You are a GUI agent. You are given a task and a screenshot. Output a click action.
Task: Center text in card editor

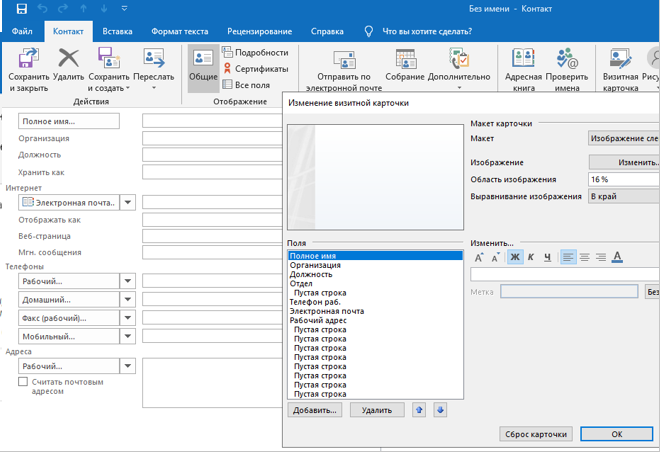click(584, 257)
